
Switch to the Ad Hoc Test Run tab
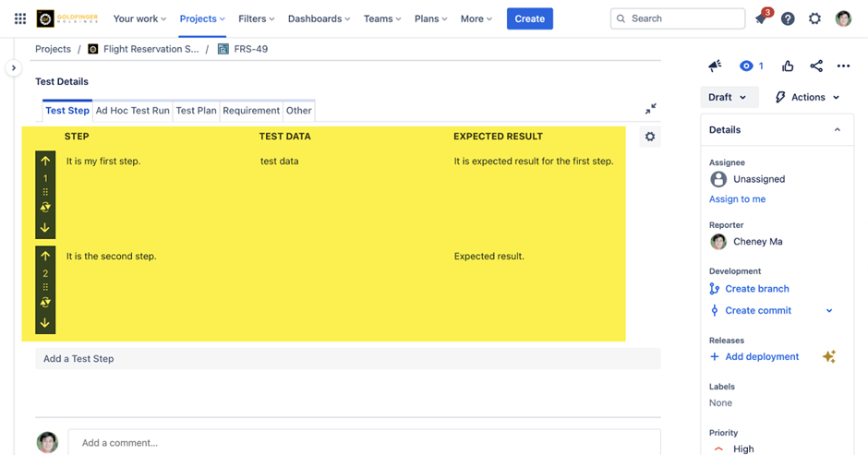point(133,111)
